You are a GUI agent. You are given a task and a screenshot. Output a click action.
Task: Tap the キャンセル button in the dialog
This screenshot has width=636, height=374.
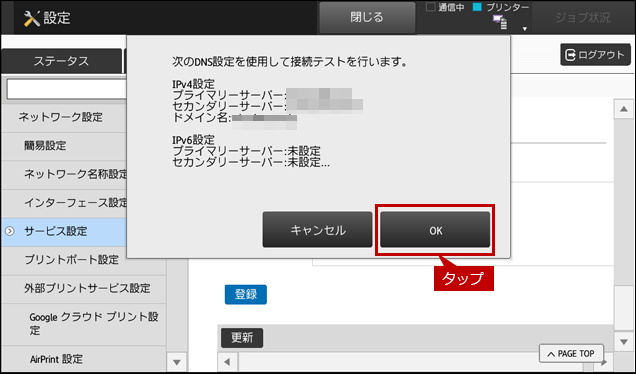click(x=317, y=230)
